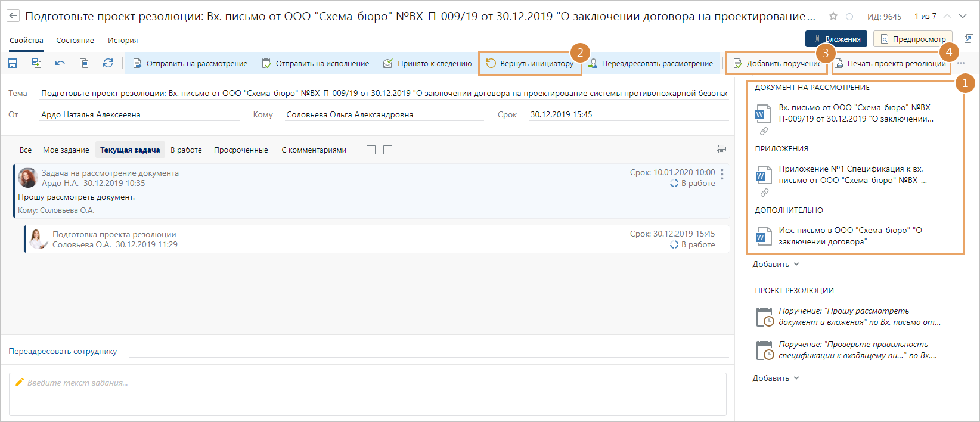Expand all tasks with plus icon
This screenshot has height=422, width=980.
371,150
